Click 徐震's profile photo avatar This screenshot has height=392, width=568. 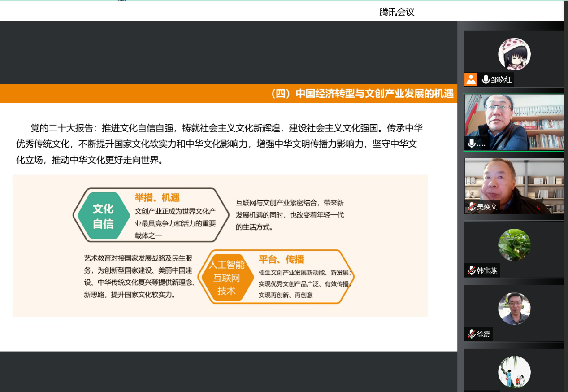pos(514,309)
